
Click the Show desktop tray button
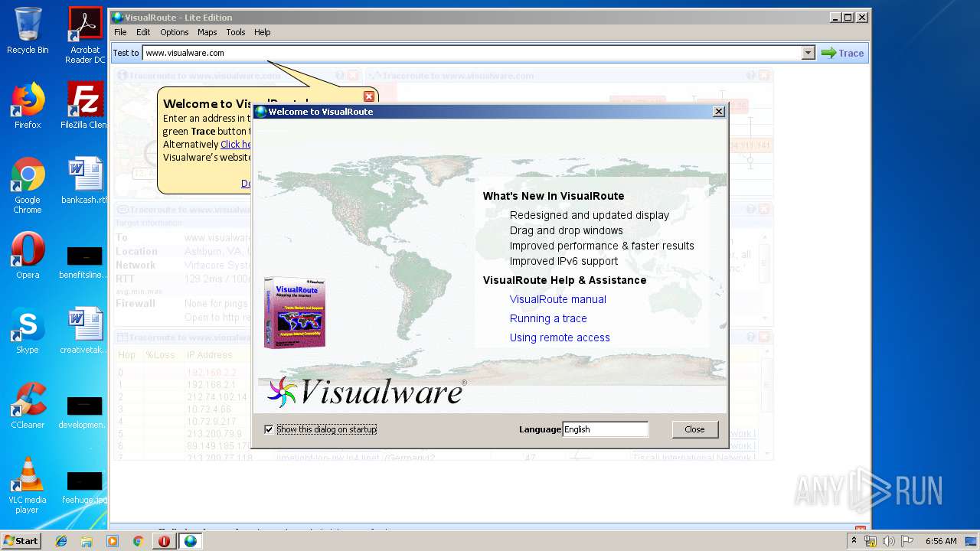(x=972, y=541)
